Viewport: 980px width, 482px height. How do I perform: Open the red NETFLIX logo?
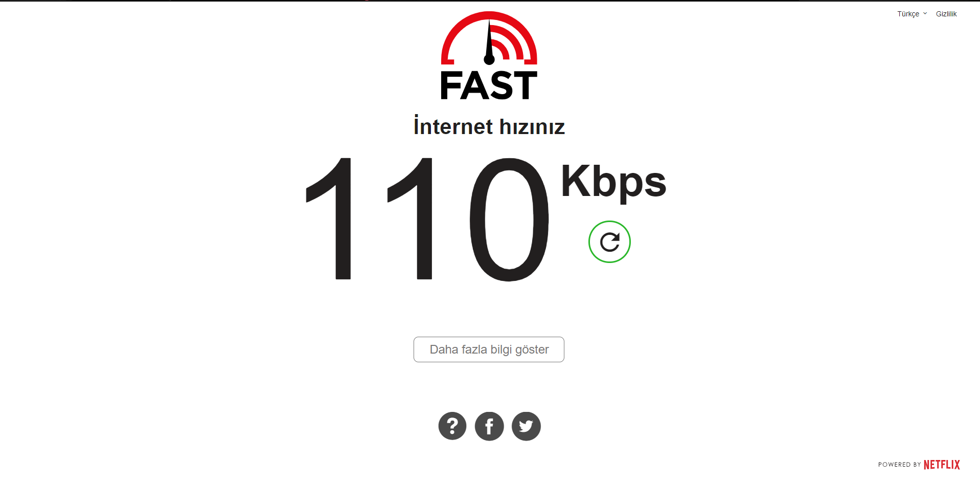(x=942, y=465)
